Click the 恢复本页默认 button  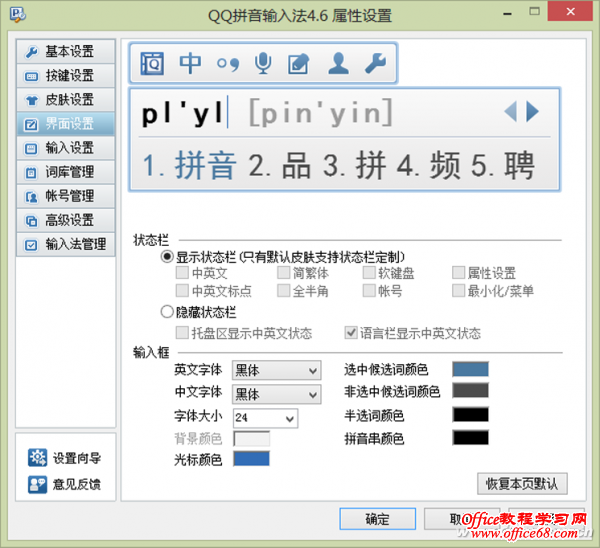[522, 484]
